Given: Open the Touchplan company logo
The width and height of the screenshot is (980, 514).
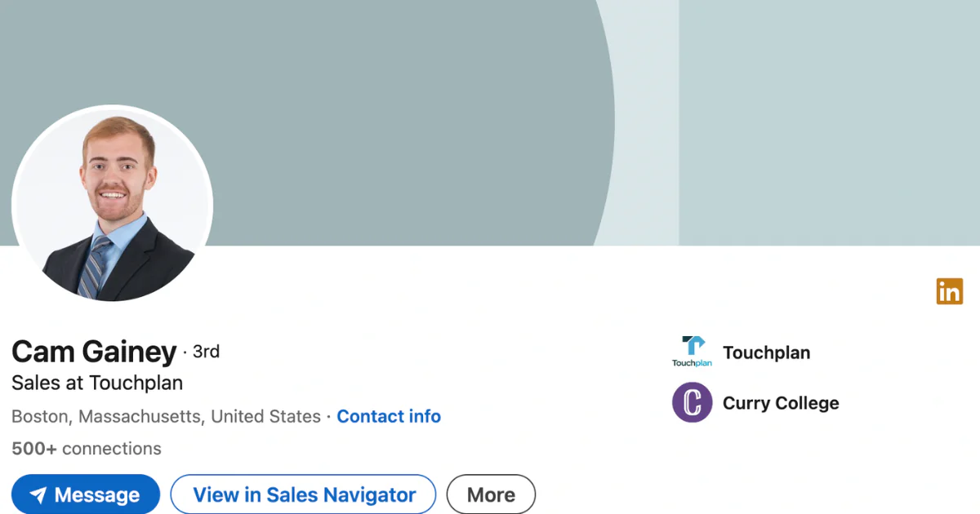Looking at the screenshot, I should click(692, 352).
